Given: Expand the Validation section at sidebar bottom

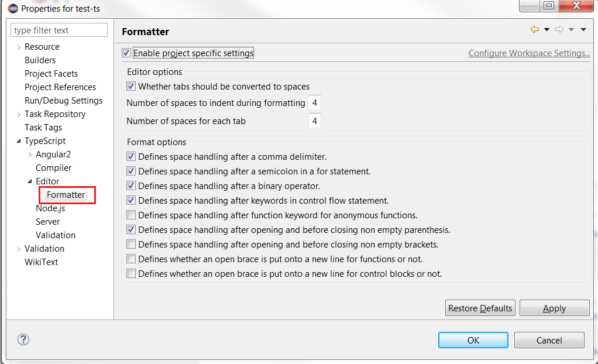Looking at the screenshot, I should click(x=18, y=248).
